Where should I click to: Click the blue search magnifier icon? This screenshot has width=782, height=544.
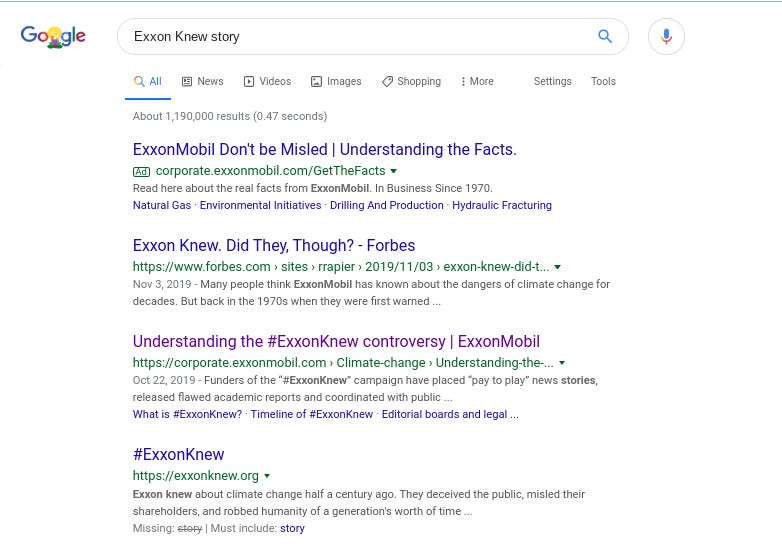coord(604,36)
